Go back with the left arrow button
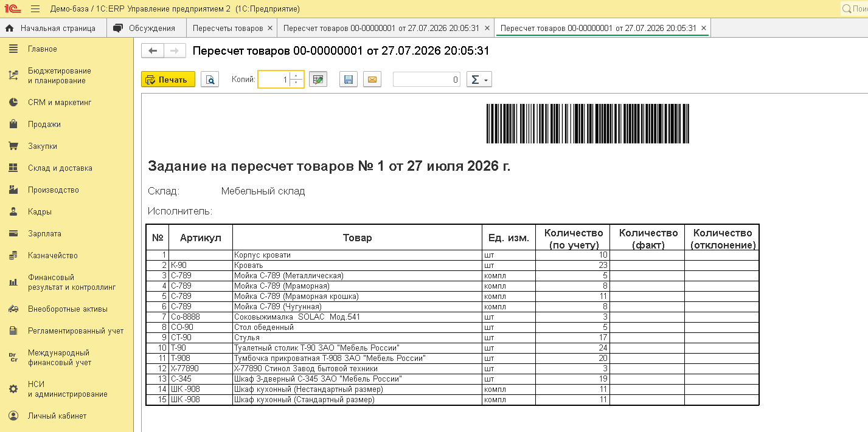The width and height of the screenshot is (868, 432). 153,51
